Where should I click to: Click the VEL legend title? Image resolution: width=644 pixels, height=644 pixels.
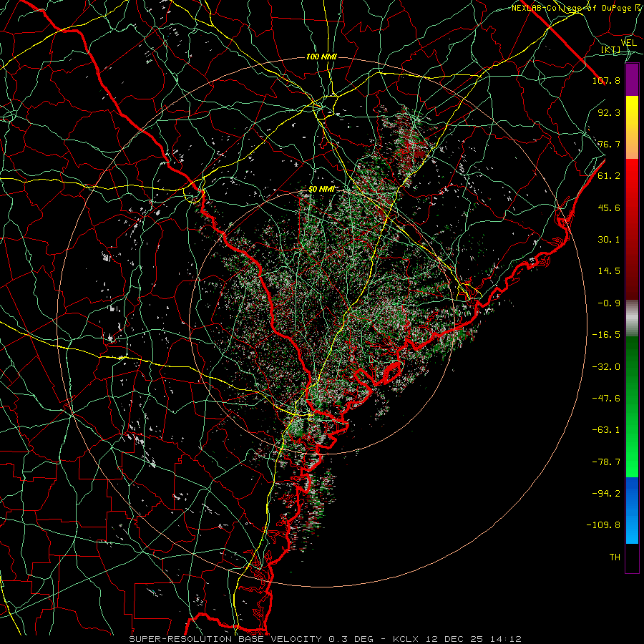tap(628, 43)
